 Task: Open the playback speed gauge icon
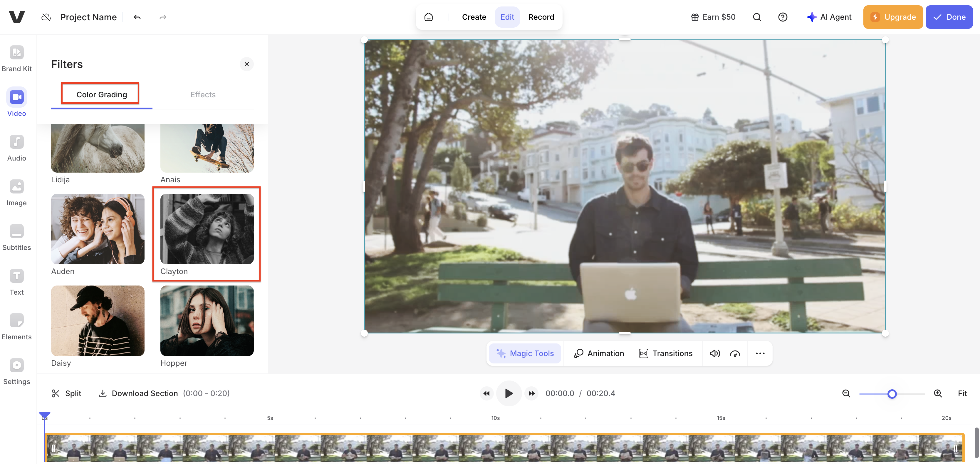(735, 353)
